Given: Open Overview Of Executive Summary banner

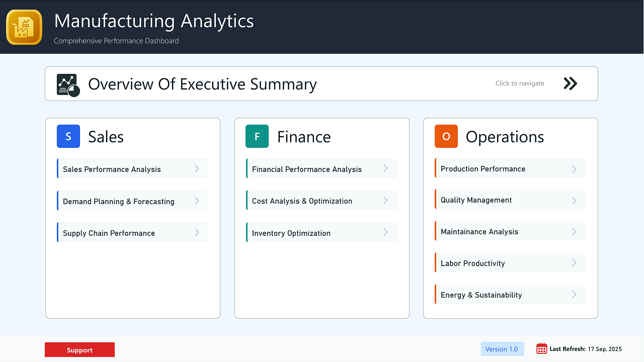Looking at the screenshot, I should (202, 84).
